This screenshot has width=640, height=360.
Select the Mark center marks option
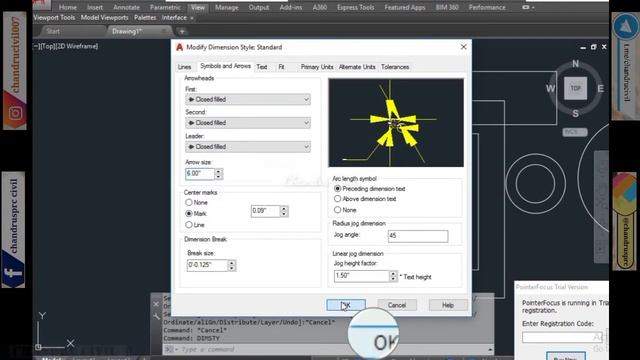tap(189, 213)
